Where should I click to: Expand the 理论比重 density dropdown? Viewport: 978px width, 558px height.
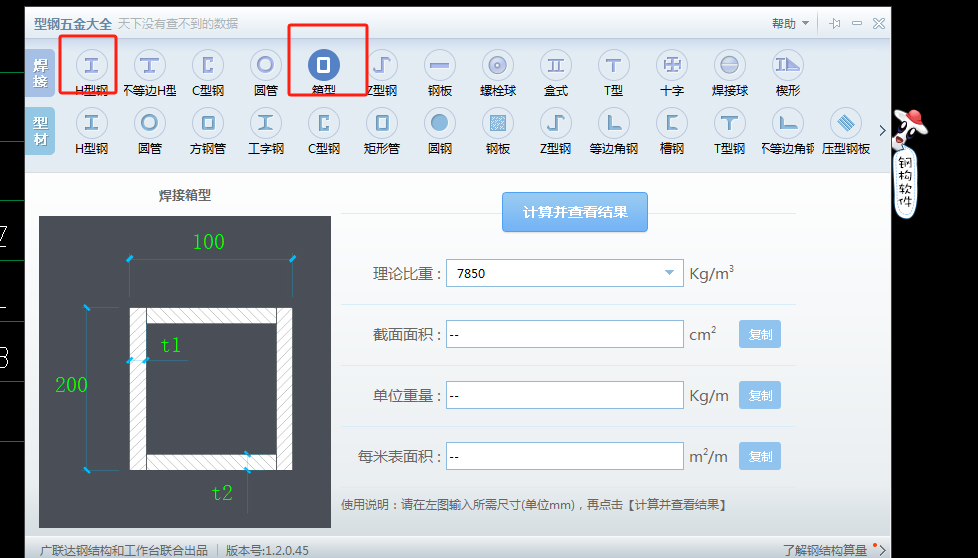tap(669, 273)
